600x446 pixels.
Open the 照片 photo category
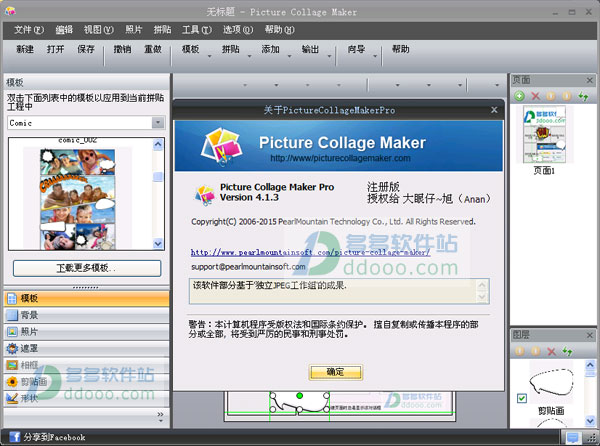click(x=86, y=332)
